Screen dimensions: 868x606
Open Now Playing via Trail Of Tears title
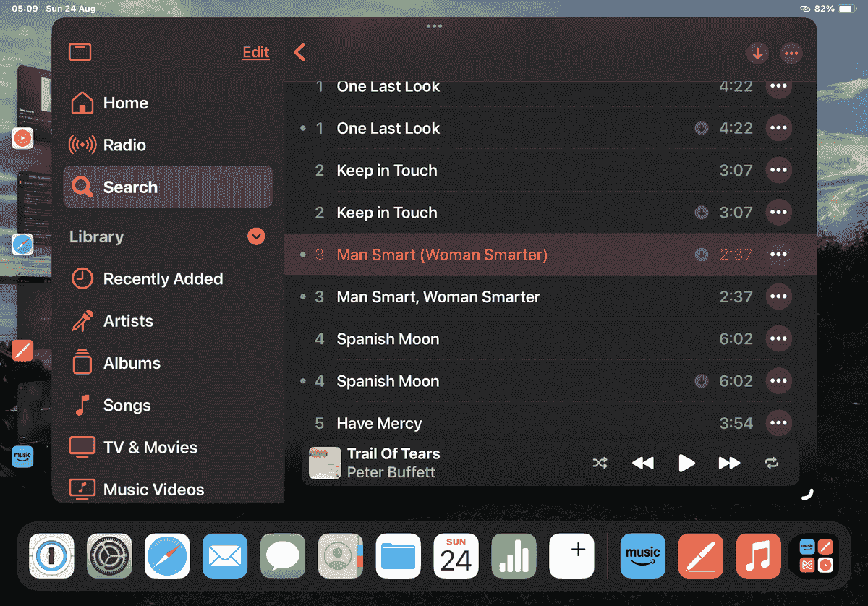393,454
